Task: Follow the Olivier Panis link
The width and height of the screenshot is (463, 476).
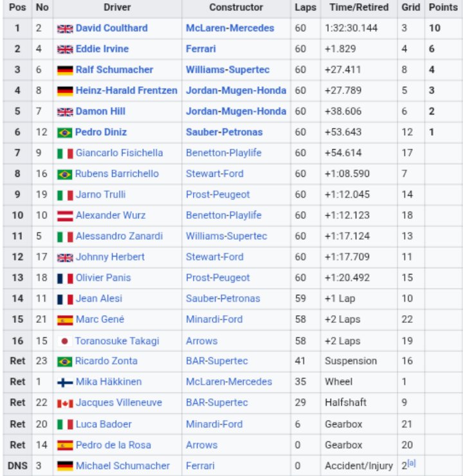Action: point(103,278)
